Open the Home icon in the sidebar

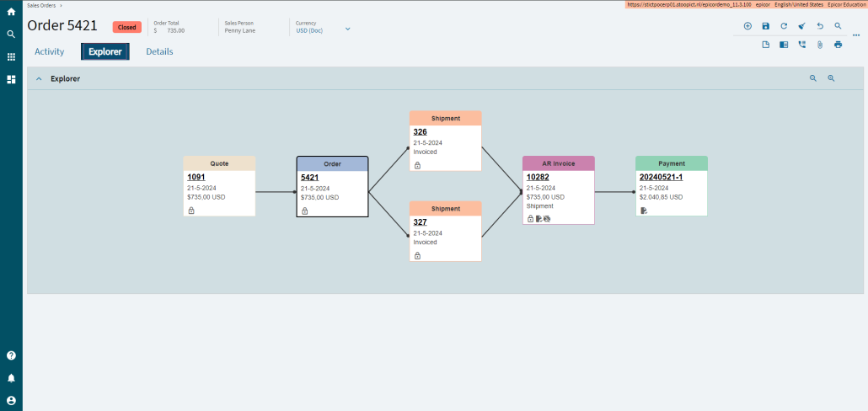click(x=11, y=12)
